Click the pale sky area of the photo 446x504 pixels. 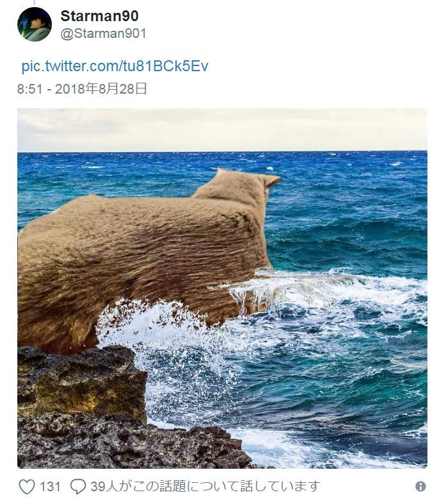tap(222, 128)
